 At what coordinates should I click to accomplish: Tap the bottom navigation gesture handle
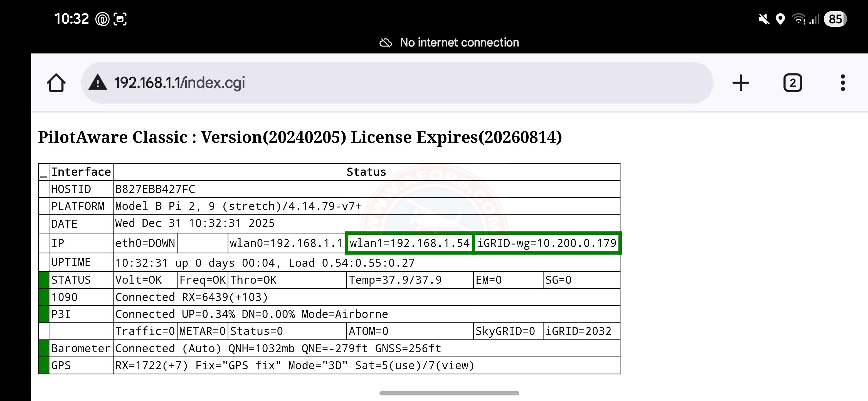(449, 393)
